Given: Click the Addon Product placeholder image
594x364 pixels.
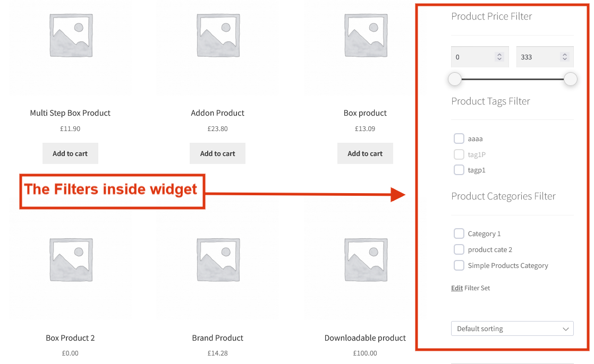Looking at the screenshot, I should coord(218,35).
